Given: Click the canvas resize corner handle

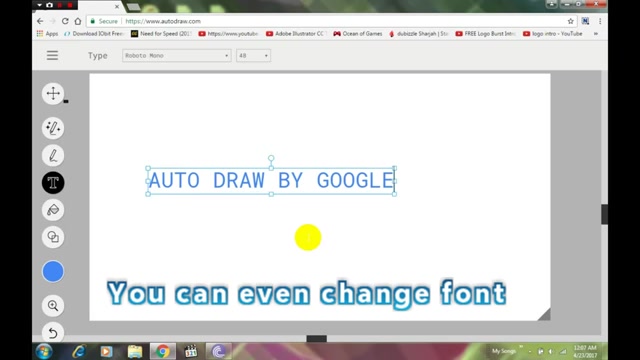Looking at the screenshot, I should tap(544, 314).
